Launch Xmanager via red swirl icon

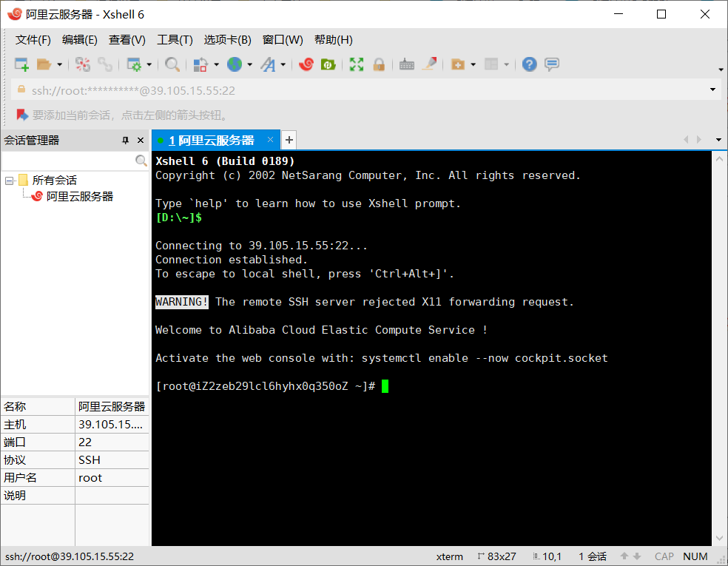click(x=306, y=64)
